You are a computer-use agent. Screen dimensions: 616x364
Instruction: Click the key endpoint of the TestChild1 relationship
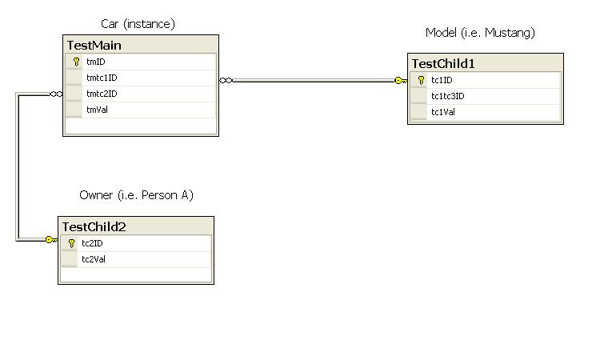coord(400,80)
